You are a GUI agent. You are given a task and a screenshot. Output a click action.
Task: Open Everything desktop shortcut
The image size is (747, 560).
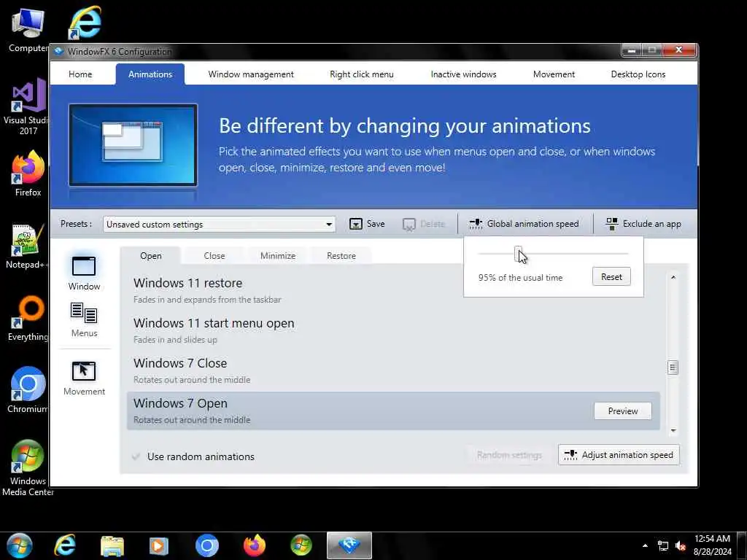(x=28, y=319)
